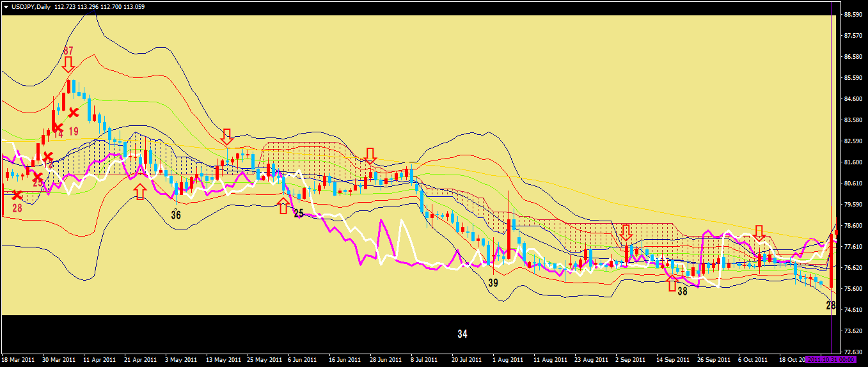Click the 6 Jun 2011 date label

pos(304,360)
